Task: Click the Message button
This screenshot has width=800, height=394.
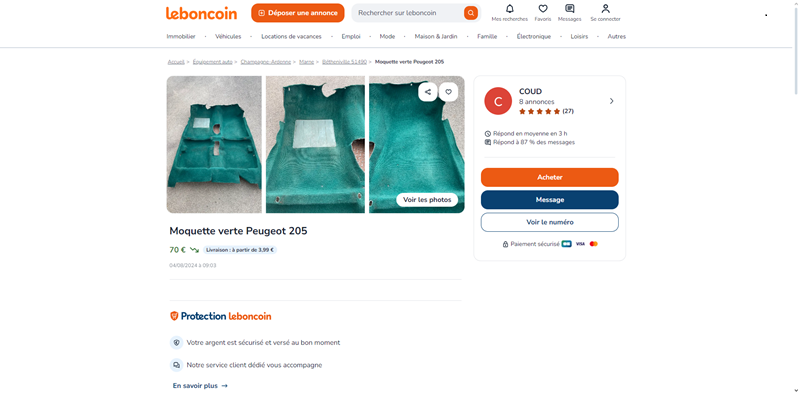Action: click(549, 200)
